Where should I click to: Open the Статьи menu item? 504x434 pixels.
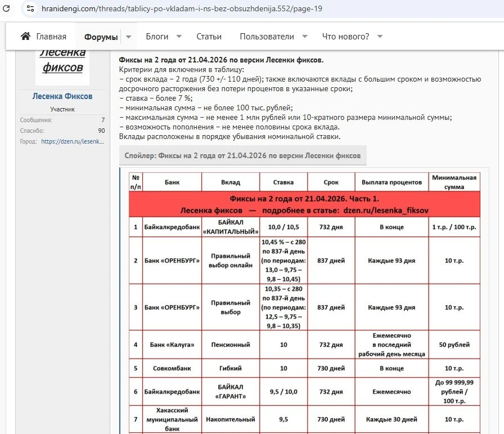click(209, 37)
